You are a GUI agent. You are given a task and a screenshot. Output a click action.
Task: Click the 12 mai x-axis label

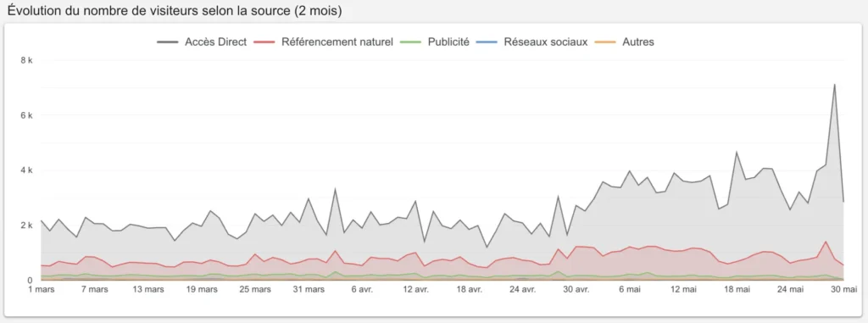(x=684, y=289)
